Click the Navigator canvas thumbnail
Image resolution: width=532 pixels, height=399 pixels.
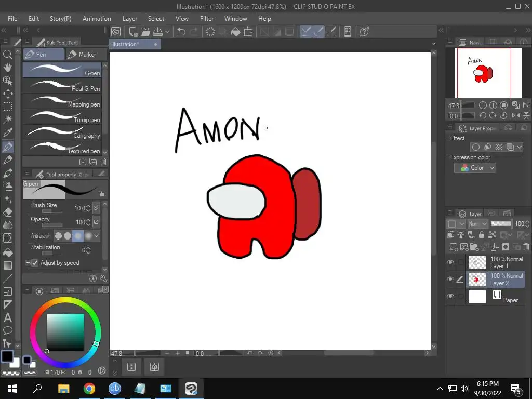click(488, 73)
